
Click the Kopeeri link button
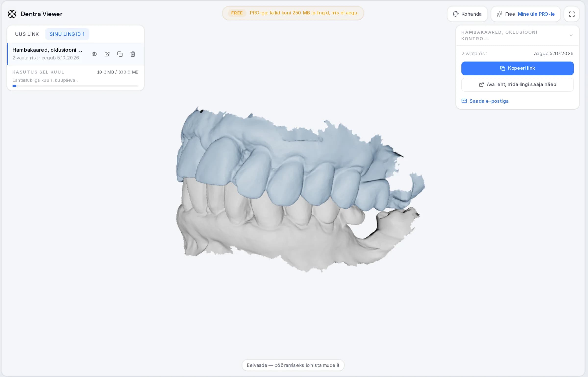[x=517, y=68]
